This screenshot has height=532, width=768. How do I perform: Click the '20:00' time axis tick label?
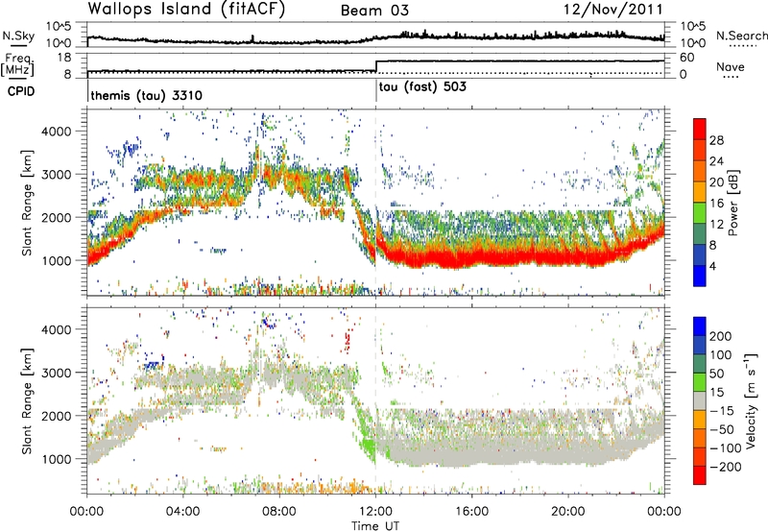point(568,511)
